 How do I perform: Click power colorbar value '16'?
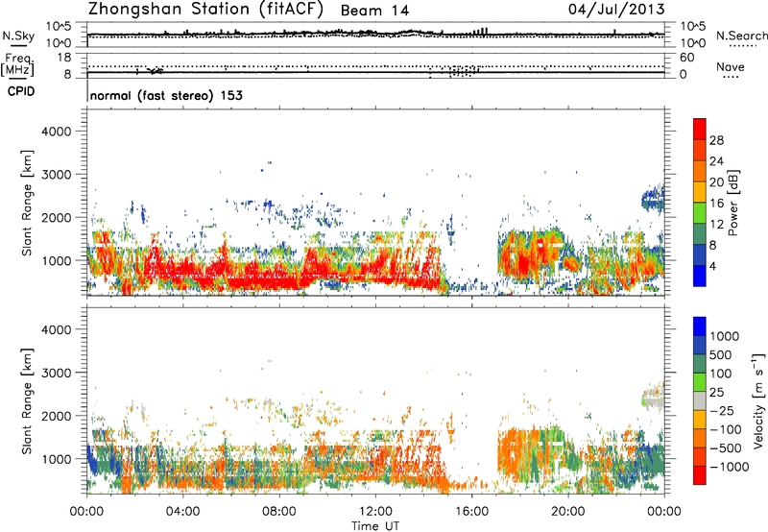pyautogui.click(x=716, y=204)
